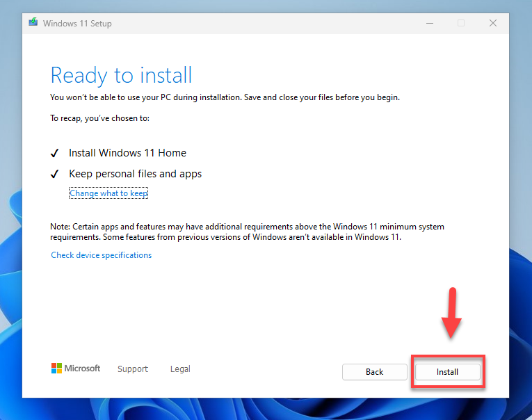Minimize the Windows 11 Setup window
The image size is (532, 420).
coord(430,23)
